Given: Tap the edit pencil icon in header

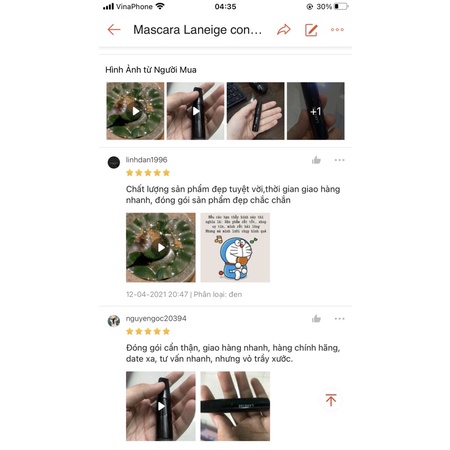Looking at the screenshot, I should pyautogui.click(x=311, y=30).
